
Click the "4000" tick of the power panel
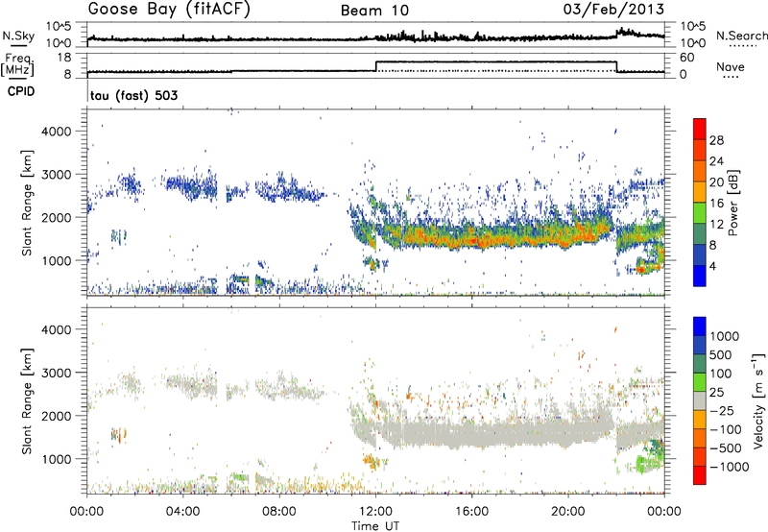(x=56, y=132)
